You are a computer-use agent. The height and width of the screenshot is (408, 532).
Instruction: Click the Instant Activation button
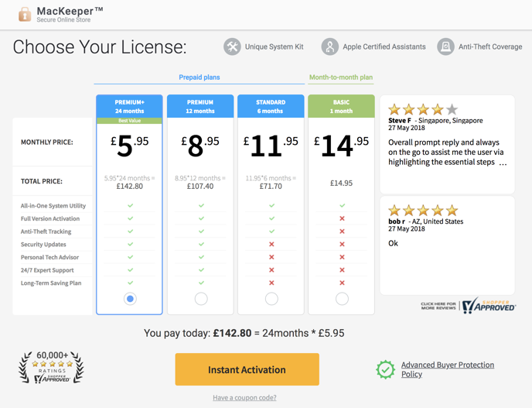click(247, 369)
